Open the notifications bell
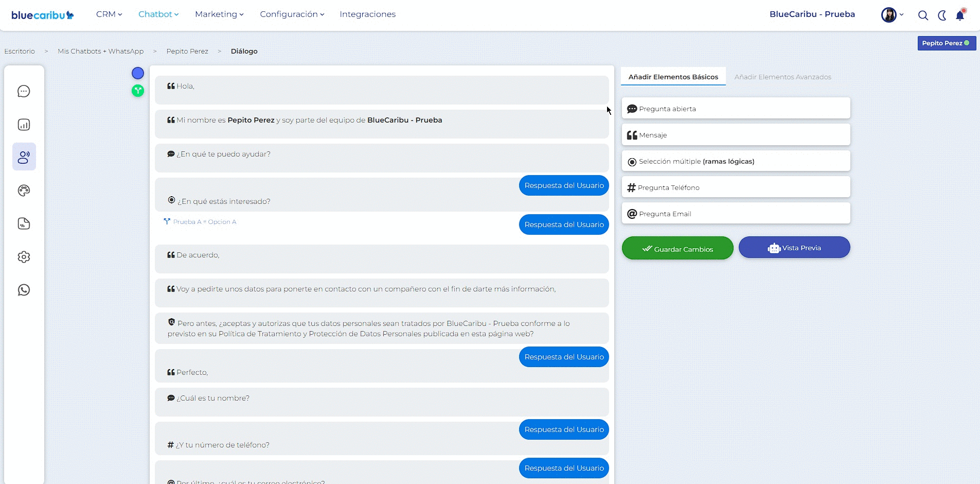 960,15
